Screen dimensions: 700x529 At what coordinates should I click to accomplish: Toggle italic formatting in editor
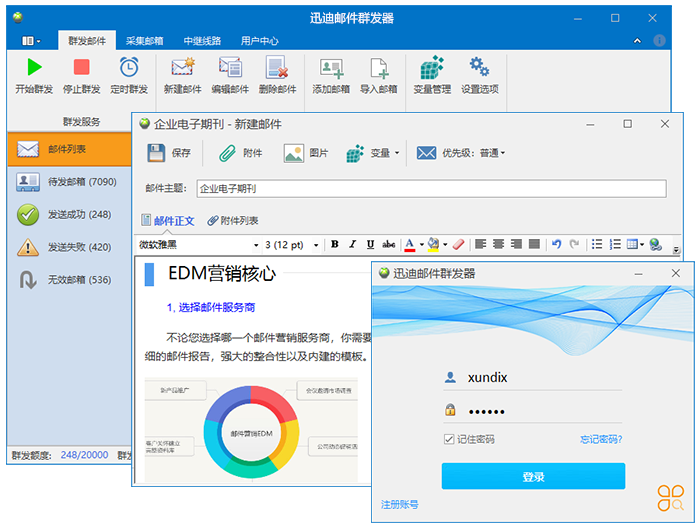pos(353,244)
